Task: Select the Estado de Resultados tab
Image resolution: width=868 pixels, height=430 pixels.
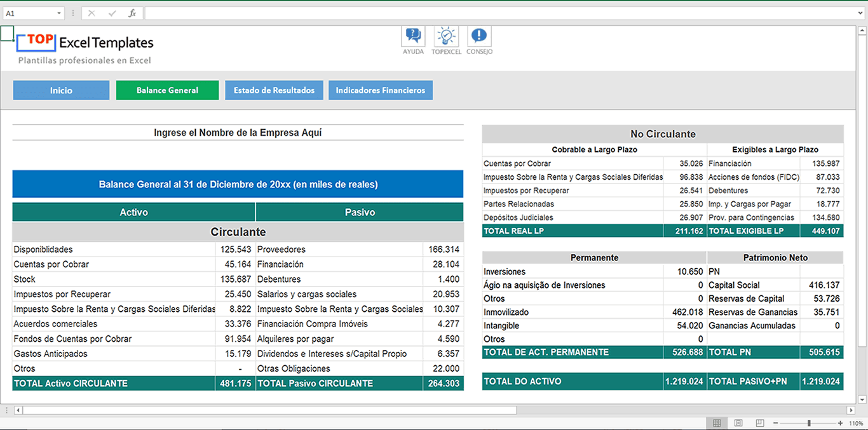Action: (x=274, y=90)
